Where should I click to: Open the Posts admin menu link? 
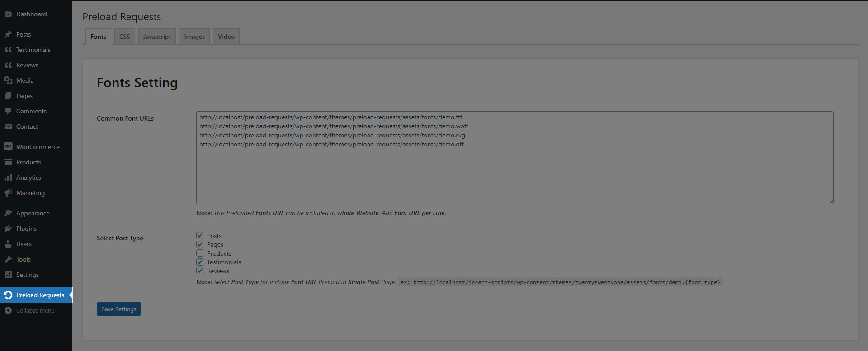[x=36, y=34]
